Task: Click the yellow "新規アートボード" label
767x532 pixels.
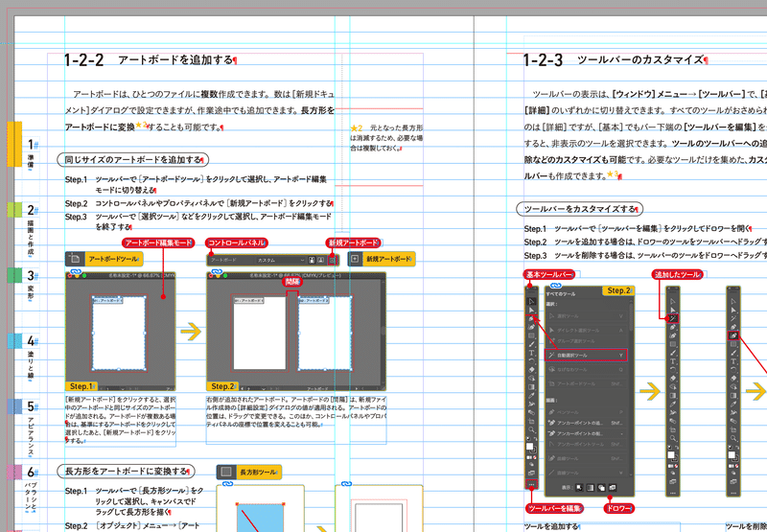Action: click(x=389, y=259)
